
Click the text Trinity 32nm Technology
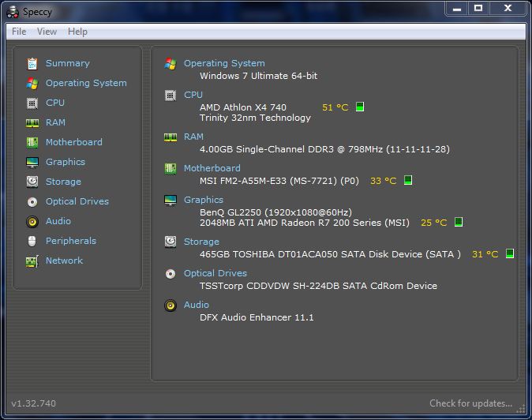coord(255,118)
